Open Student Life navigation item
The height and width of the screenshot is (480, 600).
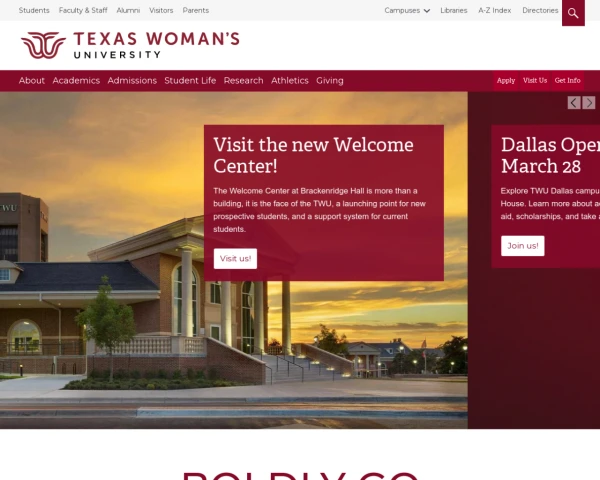(190, 80)
